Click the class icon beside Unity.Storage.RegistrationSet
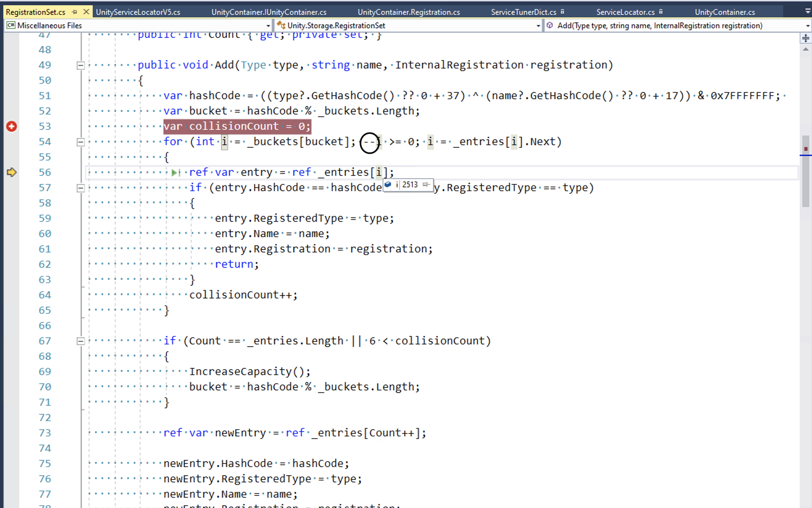812x508 pixels. point(282,25)
